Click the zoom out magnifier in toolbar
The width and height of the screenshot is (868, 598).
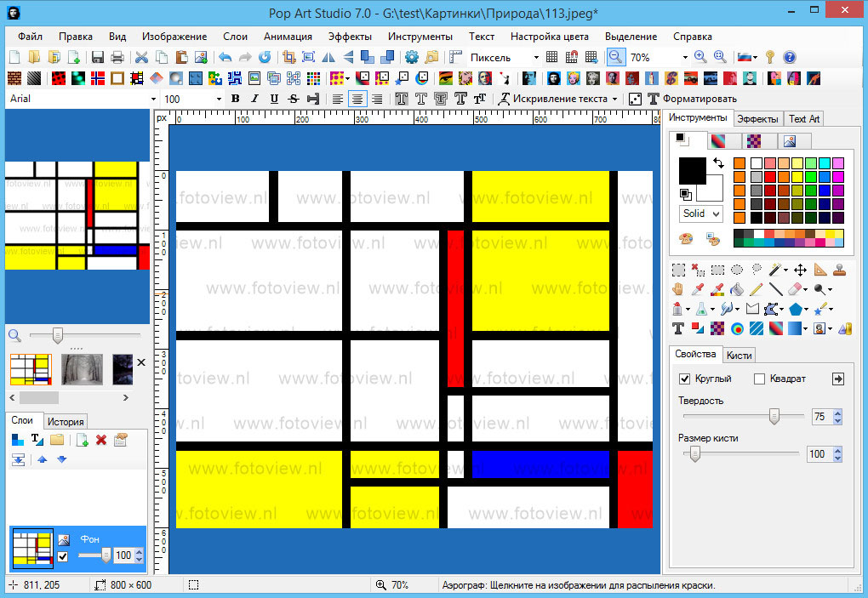[615, 57]
